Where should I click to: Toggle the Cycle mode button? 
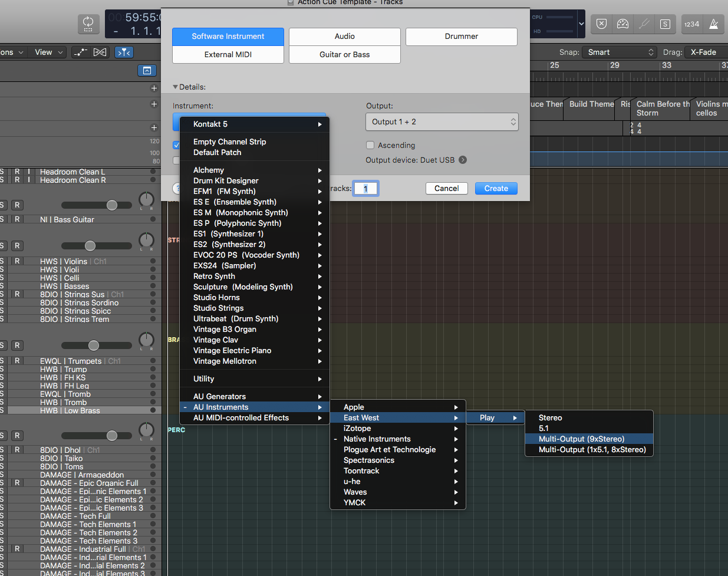click(88, 24)
